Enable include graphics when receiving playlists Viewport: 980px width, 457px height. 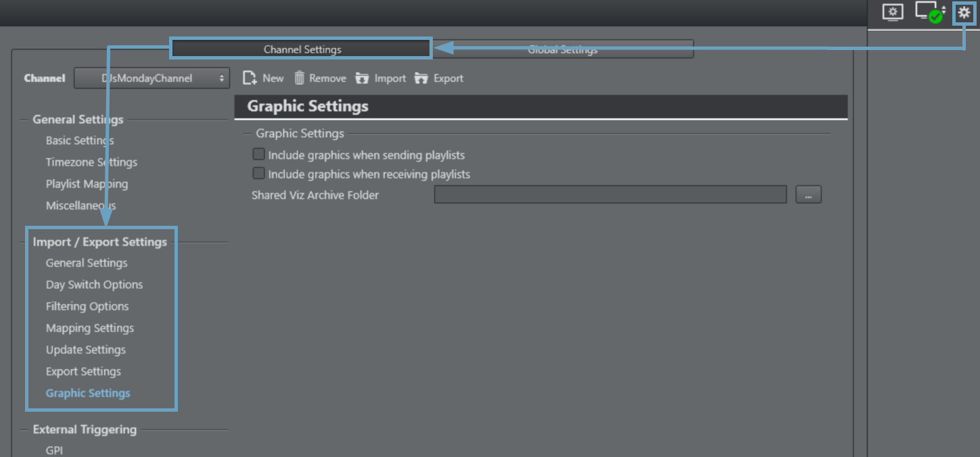coord(258,174)
